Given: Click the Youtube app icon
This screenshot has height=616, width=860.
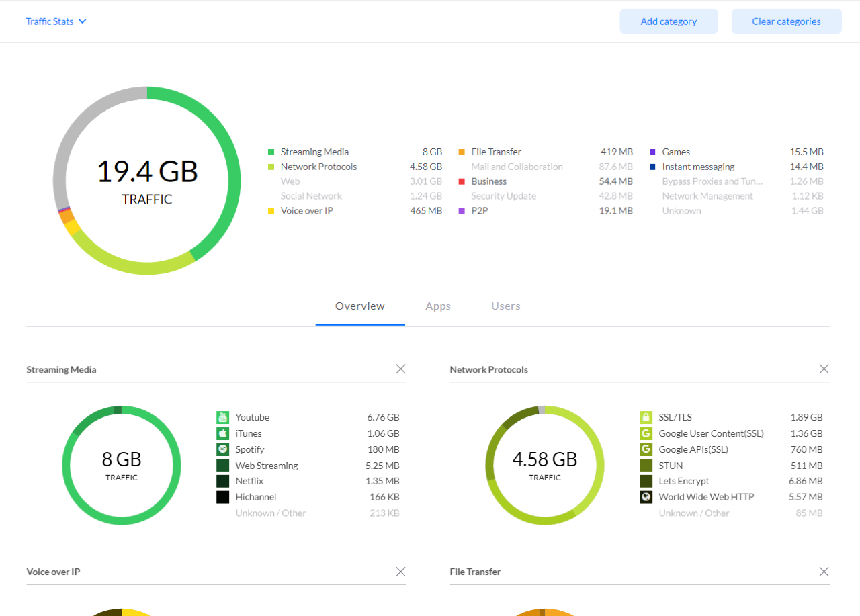Looking at the screenshot, I should click(222, 417).
